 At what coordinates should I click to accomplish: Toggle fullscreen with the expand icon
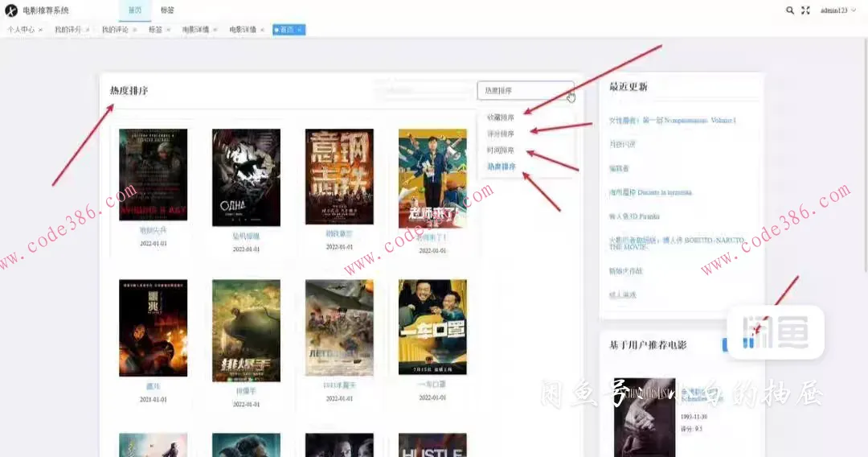[806, 10]
